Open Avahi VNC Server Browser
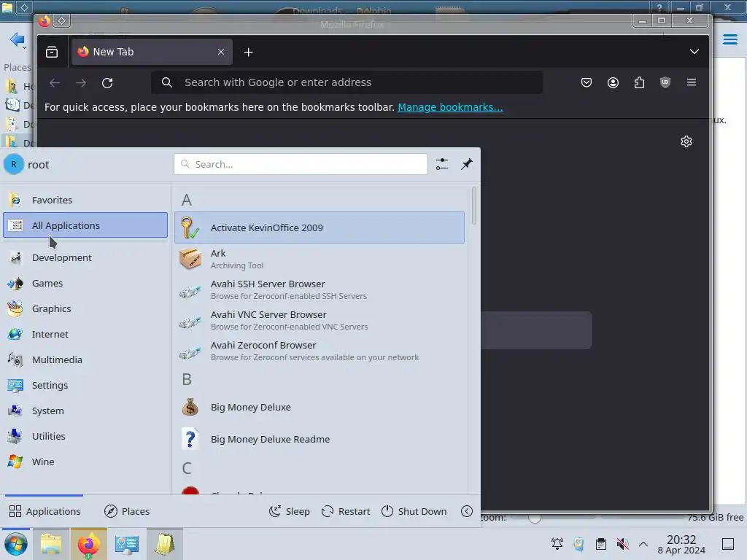Image resolution: width=747 pixels, height=560 pixels. coord(320,321)
